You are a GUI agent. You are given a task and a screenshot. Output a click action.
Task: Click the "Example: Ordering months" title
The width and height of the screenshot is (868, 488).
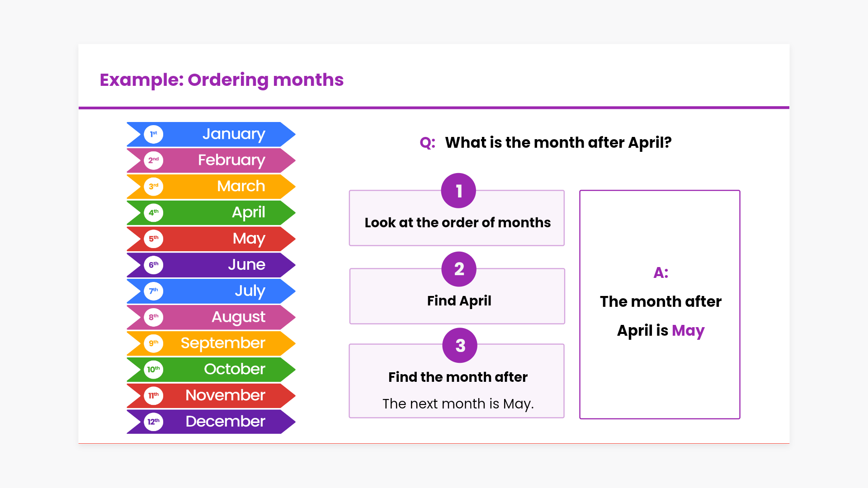point(222,80)
